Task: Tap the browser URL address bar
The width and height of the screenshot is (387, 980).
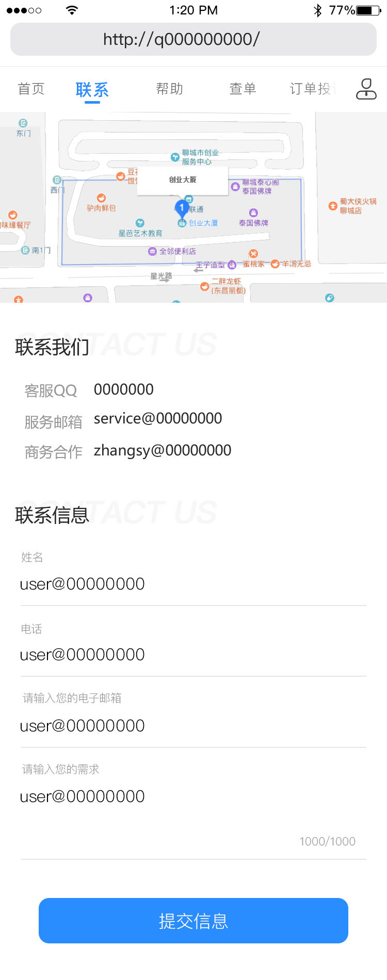Action: pyautogui.click(x=193, y=39)
